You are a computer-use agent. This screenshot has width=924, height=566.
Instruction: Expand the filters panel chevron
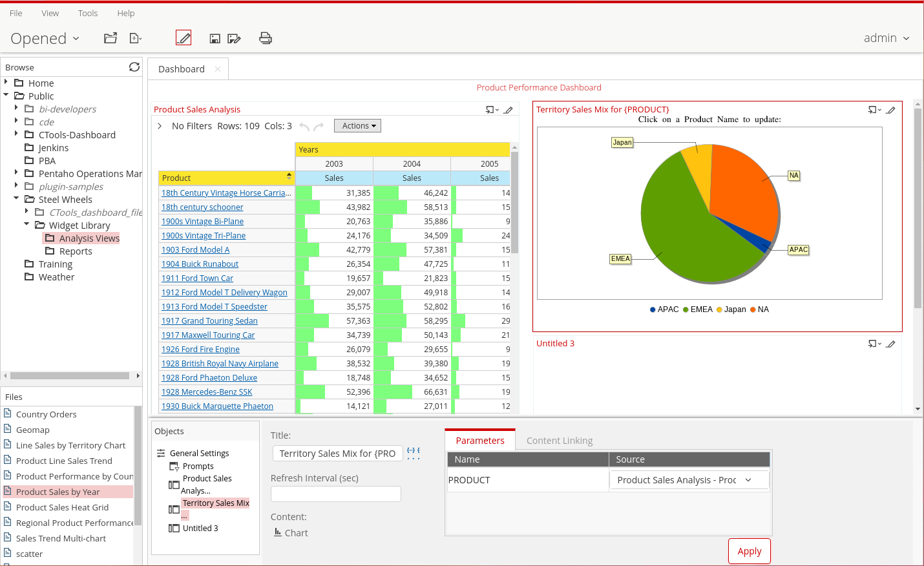click(160, 126)
